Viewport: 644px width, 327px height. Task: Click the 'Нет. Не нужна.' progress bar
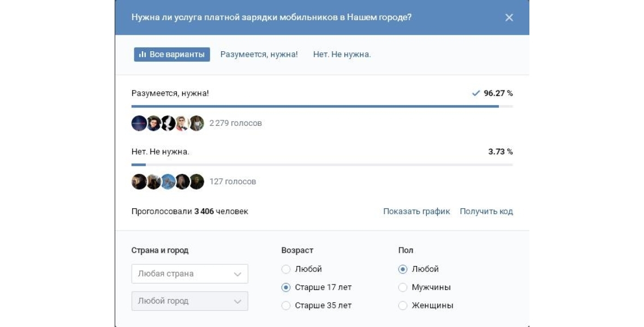click(322, 165)
